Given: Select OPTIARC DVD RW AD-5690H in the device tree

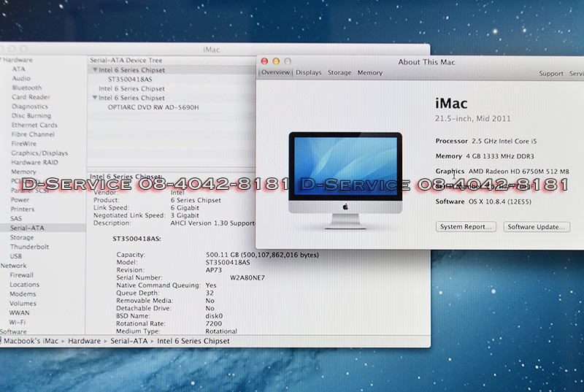Looking at the screenshot, I should pos(153,107).
